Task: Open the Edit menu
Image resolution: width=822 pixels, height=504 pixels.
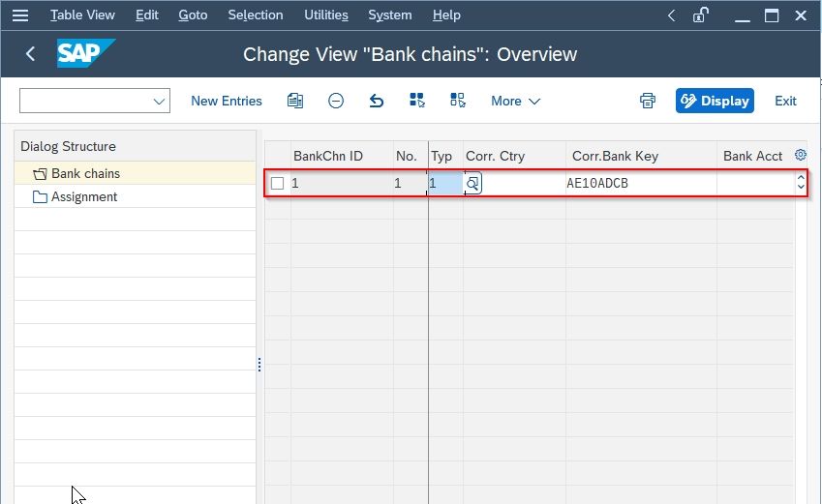Action: [147, 15]
